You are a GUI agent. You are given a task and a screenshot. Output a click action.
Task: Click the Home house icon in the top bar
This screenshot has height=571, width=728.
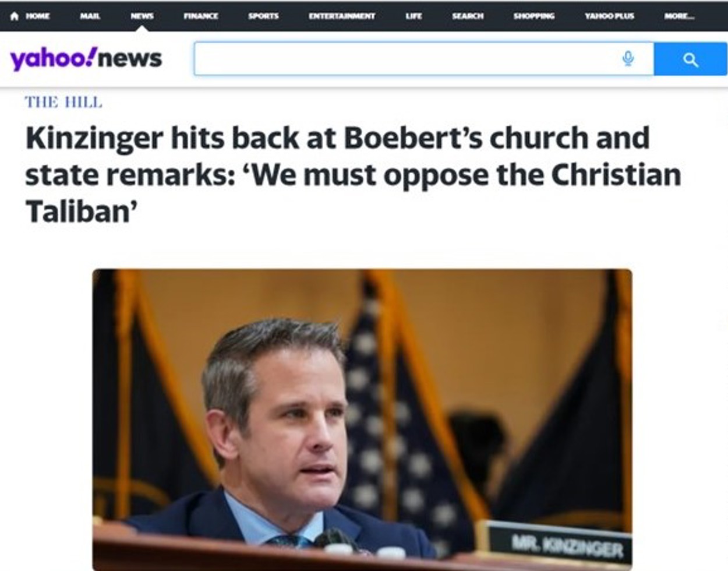point(15,16)
